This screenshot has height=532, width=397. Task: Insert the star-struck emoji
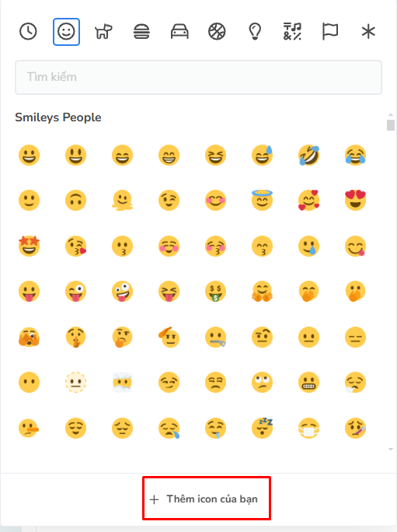(x=30, y=246)
